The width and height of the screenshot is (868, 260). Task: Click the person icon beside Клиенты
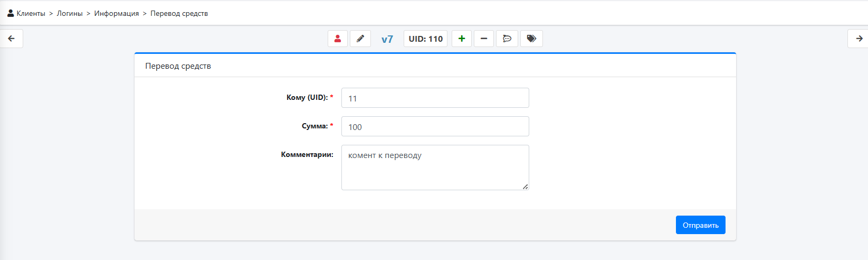tap(11, 13)
